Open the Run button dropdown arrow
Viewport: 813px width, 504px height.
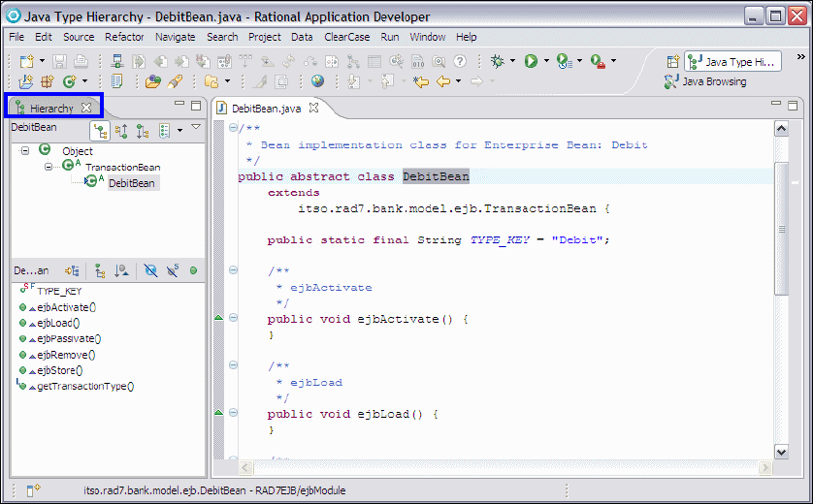click(546, 62)
